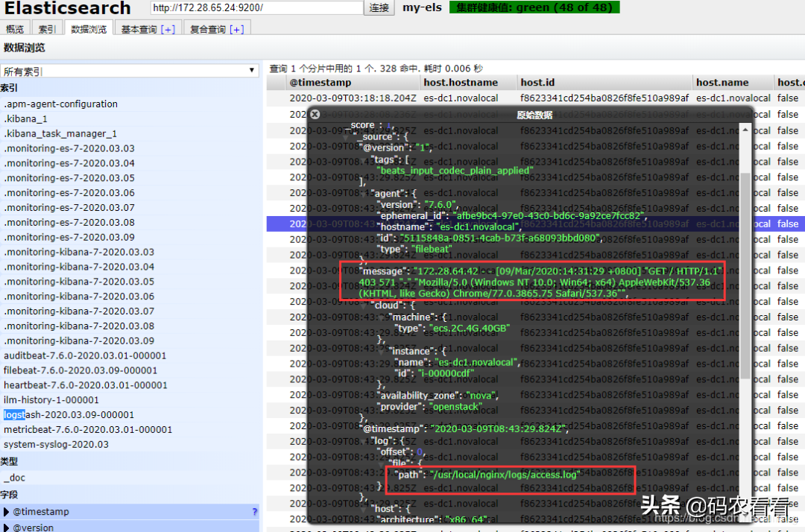Choose index .monitoring-kibana-7-2020.03.08
The image size is (805, 532).
pyautogui.click(x=79, y=326)
